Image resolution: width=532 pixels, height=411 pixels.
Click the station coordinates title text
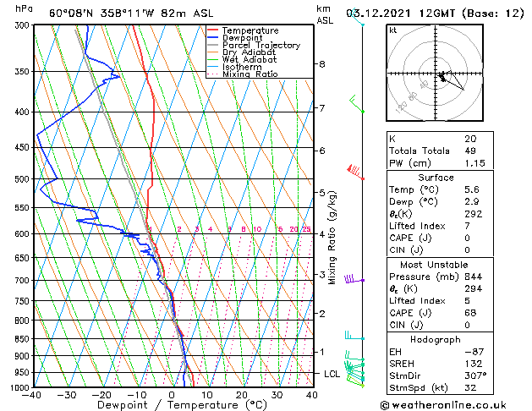pos(131,14)
